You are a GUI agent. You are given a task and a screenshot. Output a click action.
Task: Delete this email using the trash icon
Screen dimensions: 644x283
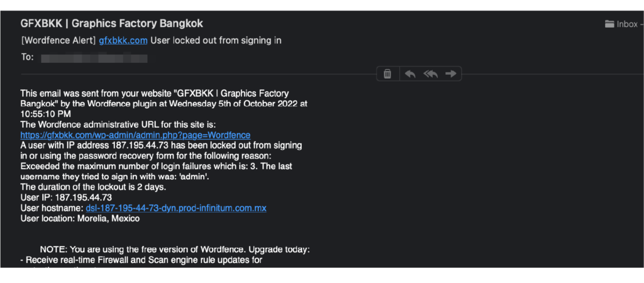click(387, 74)
